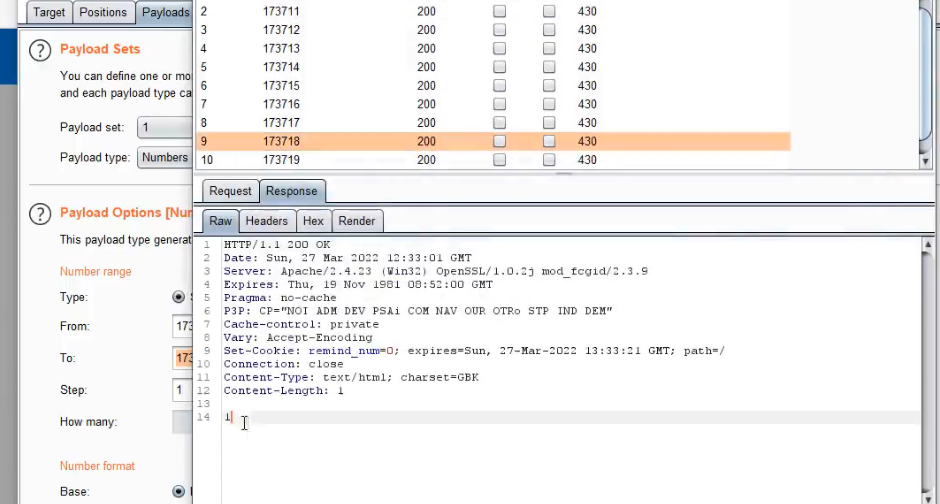Click the To number field
This screenshot has width=940, height=504.
(183, 358)
